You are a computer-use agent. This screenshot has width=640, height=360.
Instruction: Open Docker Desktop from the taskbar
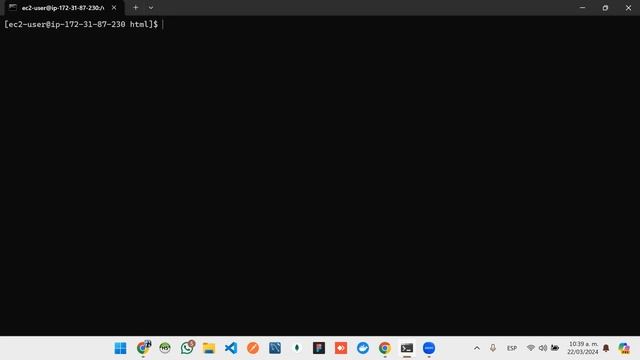coord(363,348)
